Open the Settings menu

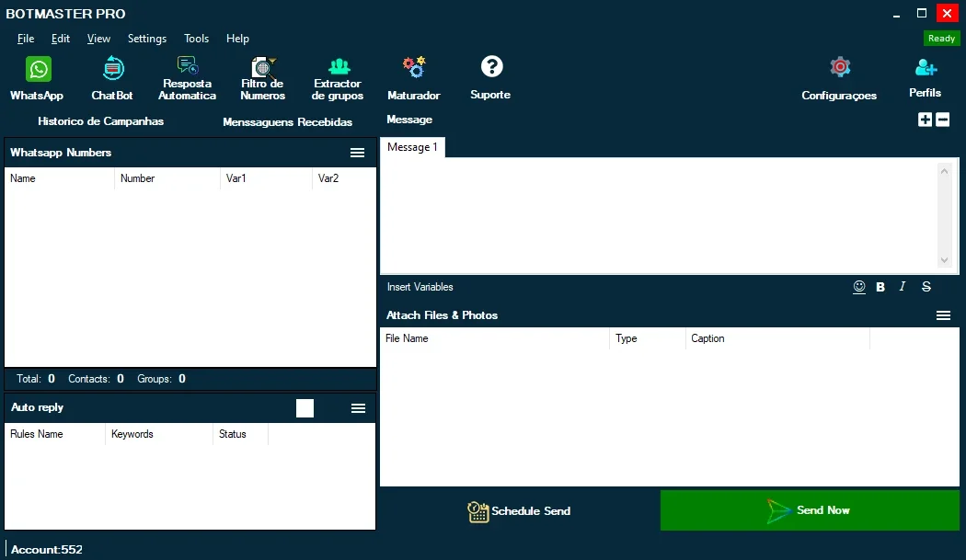(146, 39)
